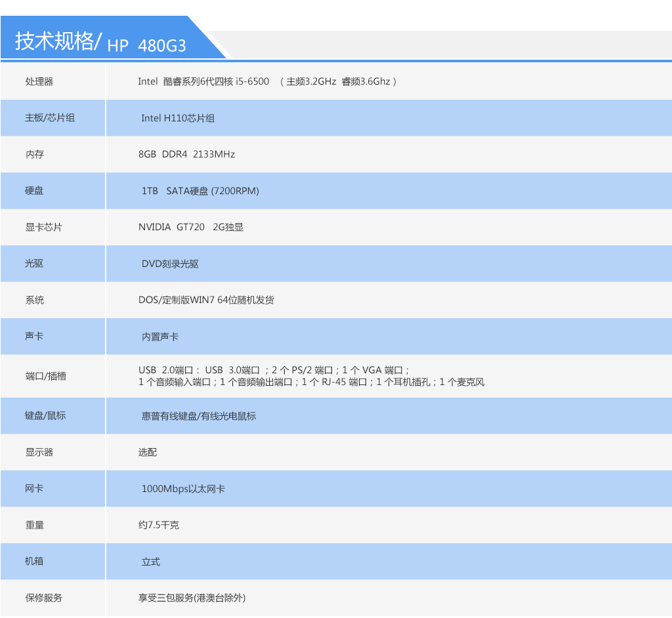Screen dimensions: 672x618
Task: Click the 1 个音频输入端口 ports line
Action: tap(311, 382)
